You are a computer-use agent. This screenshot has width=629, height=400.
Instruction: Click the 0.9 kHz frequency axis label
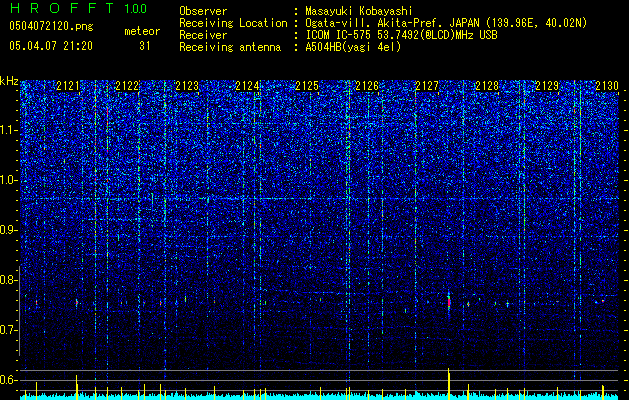pos(8,230)
